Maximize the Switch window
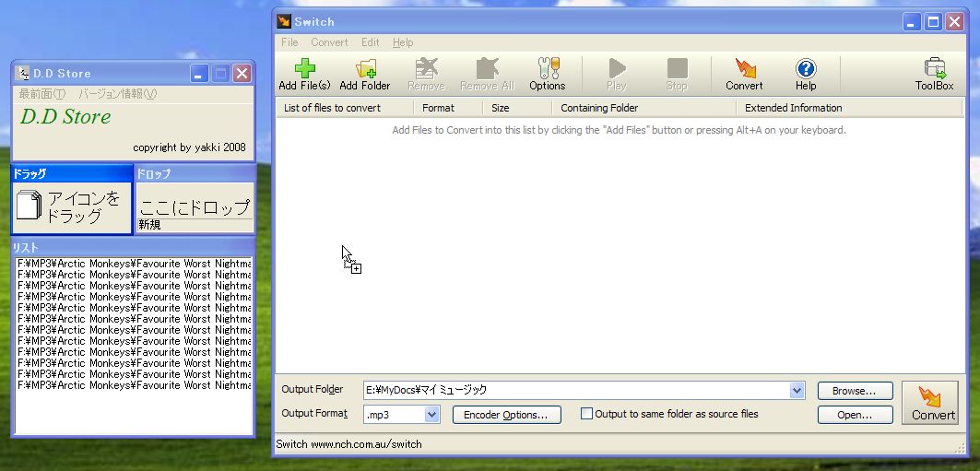Viewport: 980px width, 471px height. click(x=933, y=22)
